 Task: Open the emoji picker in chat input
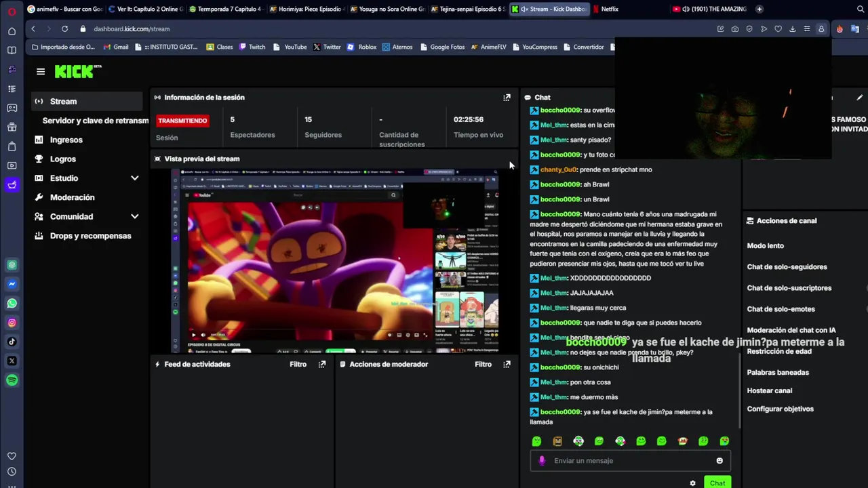pos(719,461)
